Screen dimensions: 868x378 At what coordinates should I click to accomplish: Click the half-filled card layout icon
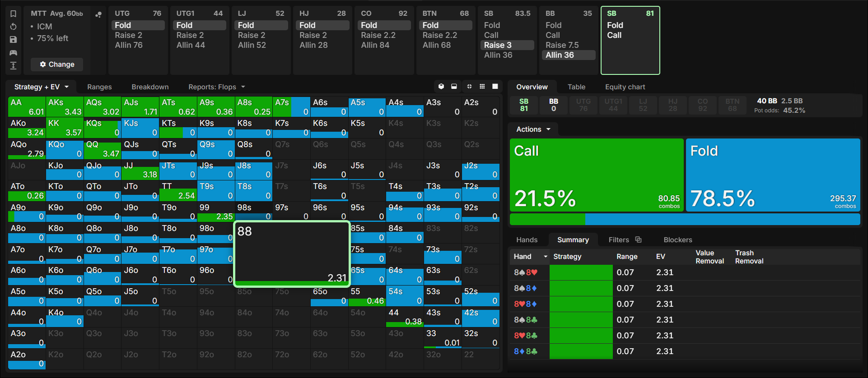click(x=454, y=87)
